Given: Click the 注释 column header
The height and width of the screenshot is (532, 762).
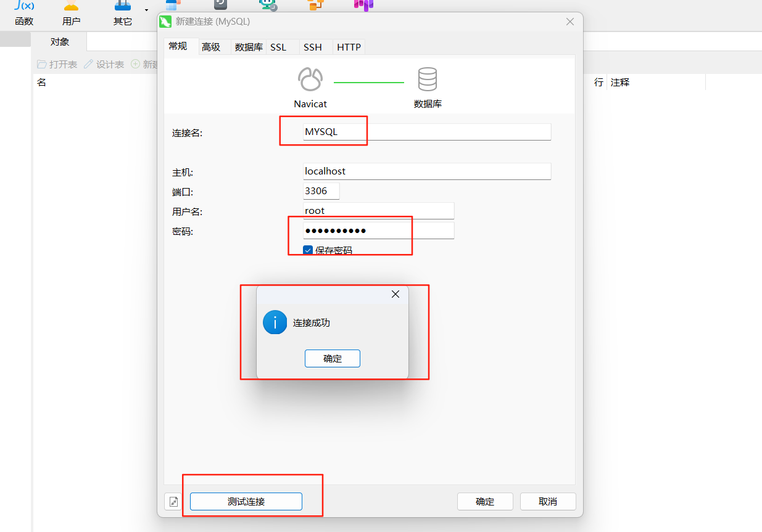Looking at the screenshot, I should (620, 82).
